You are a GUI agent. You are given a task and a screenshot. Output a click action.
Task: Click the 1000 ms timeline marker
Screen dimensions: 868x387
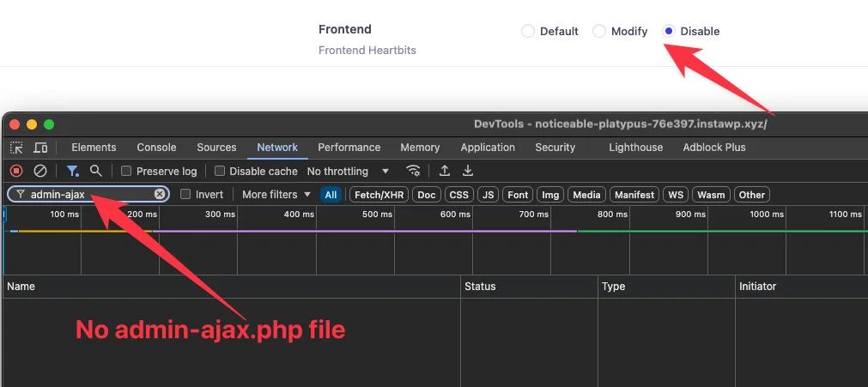767,214
